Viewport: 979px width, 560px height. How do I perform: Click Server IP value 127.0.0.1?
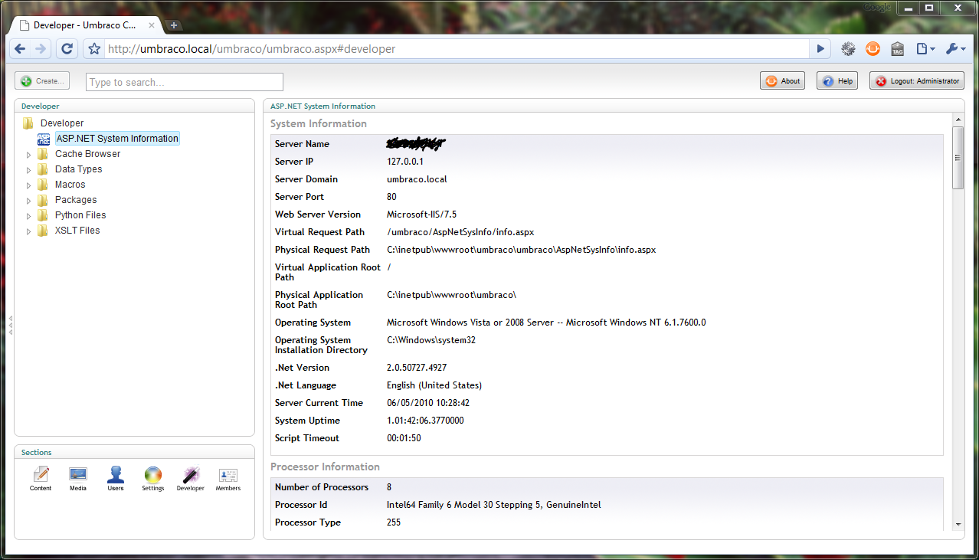coord(405,162)
